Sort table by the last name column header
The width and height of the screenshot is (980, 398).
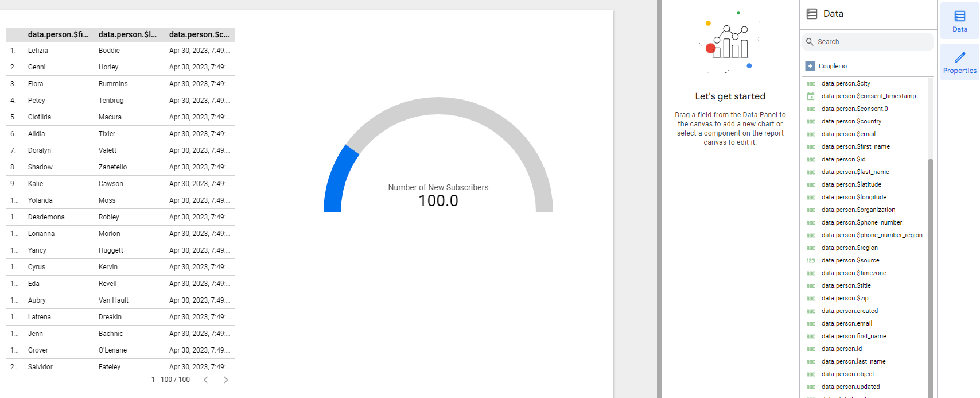click(x=127, y=34)
